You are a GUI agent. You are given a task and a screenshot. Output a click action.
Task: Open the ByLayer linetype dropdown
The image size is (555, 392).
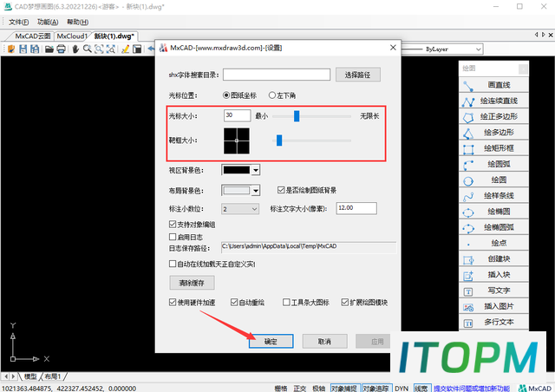(x=478, y=49)
